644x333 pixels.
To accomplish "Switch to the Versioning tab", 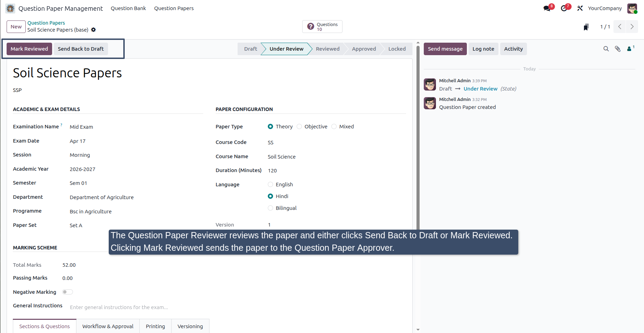I will (x=190, y=326).
